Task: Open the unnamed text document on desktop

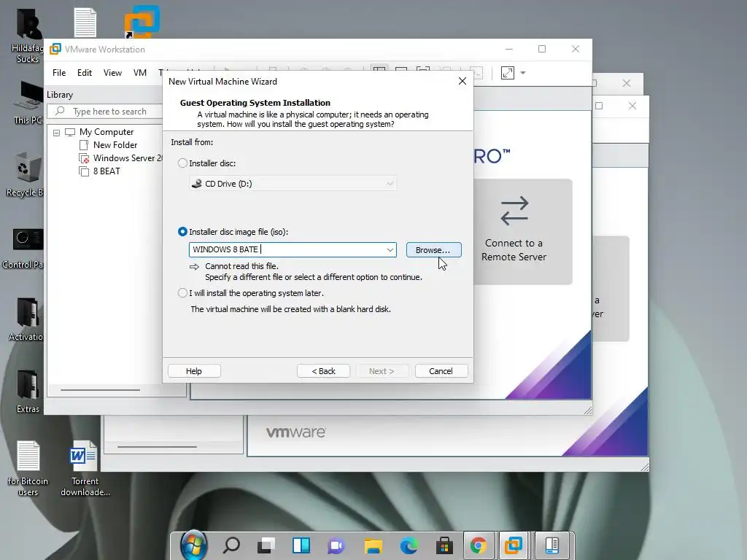Action: (85, 23)
